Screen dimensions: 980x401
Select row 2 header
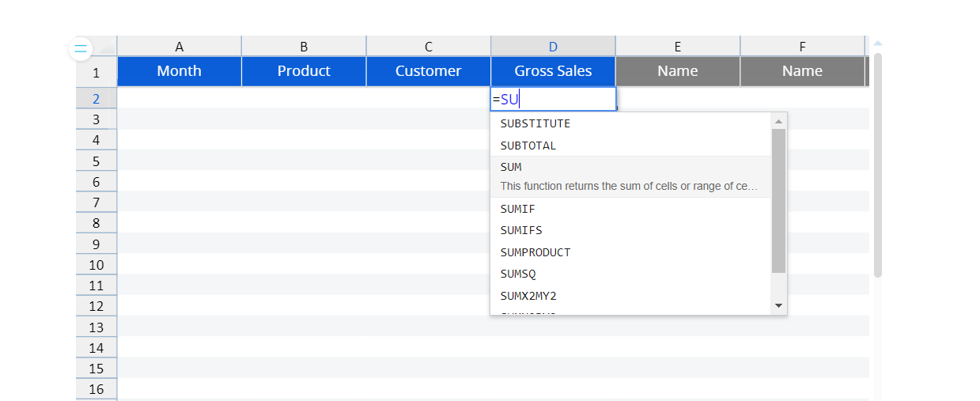pos(96,99)
